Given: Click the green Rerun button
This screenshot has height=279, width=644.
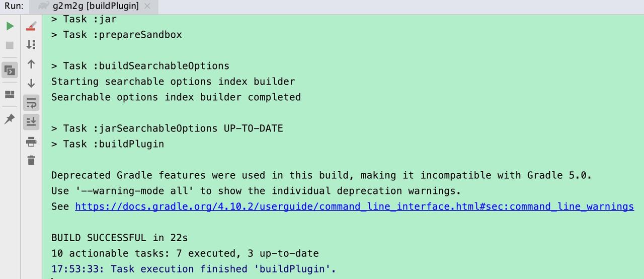Looking at the screenshot, I should pyautogui.click(x=10, y=26).
